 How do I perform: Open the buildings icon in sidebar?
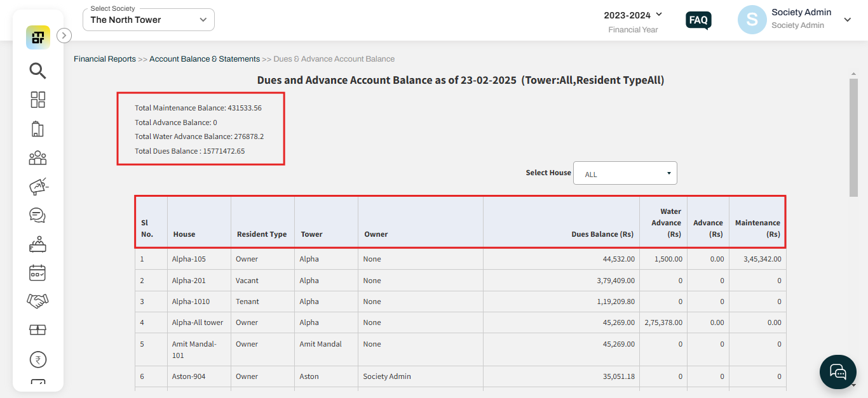pos(38,129)
